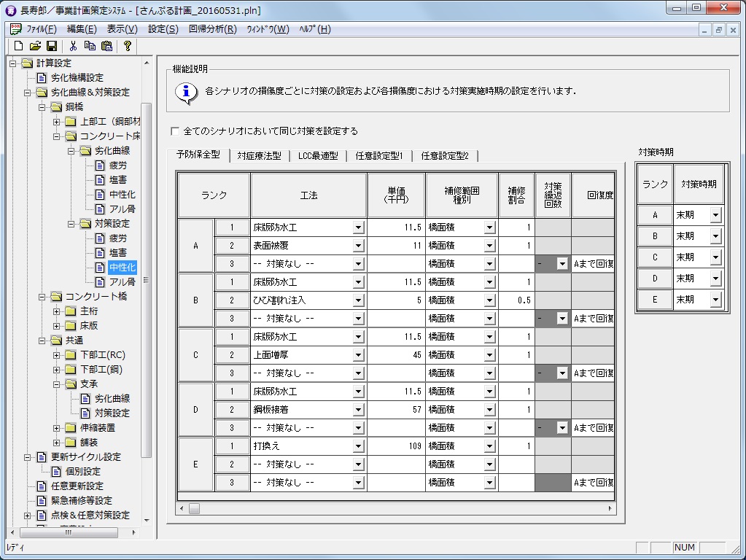Select the 劣化機構設定 document in tree
The height and width of the screenshot is (560, 746).
[x=76, y=77]
